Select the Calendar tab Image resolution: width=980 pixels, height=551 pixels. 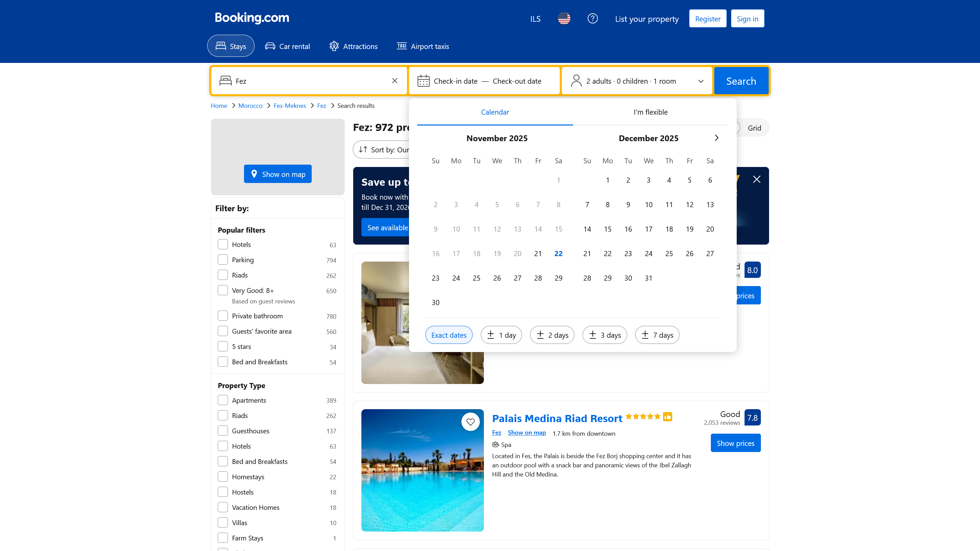494,112
